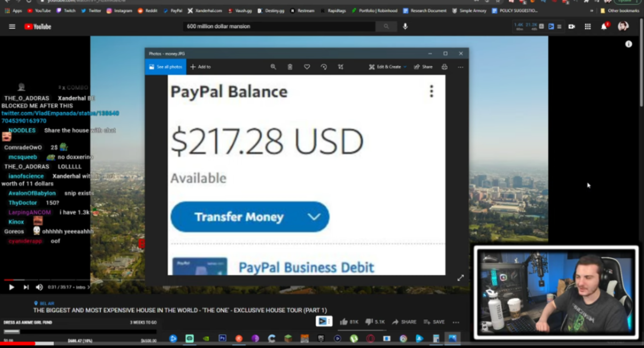
Task: Open Epic Games launcher from taskbar
Action: 321,338
